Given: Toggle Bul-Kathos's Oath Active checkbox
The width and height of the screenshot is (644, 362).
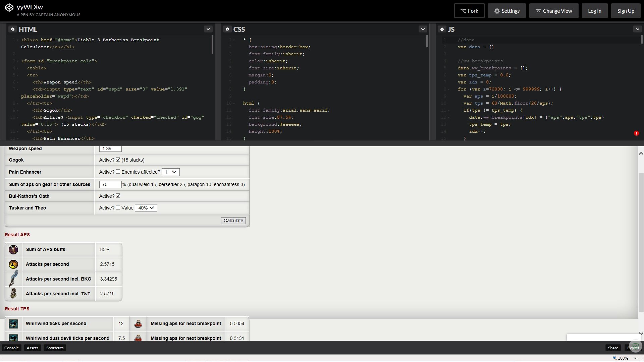Looking at the screenshot, I should tap(118, 196).
